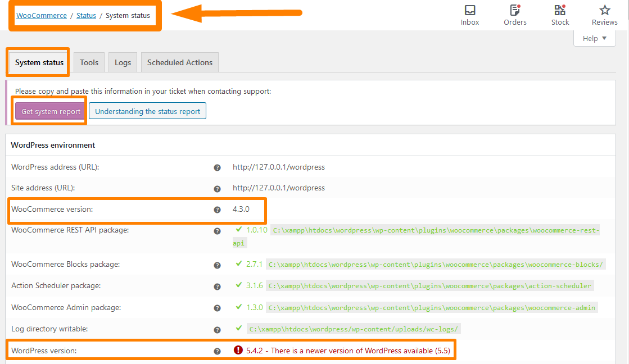Click the WordPress version label
The height and width of the screenshot is (364, 629).
44,351
